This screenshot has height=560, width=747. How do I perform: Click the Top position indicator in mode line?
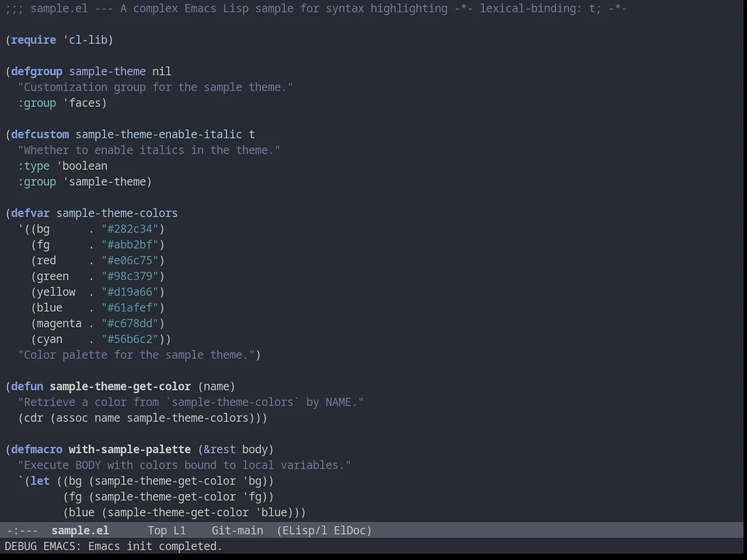point(157,530)
